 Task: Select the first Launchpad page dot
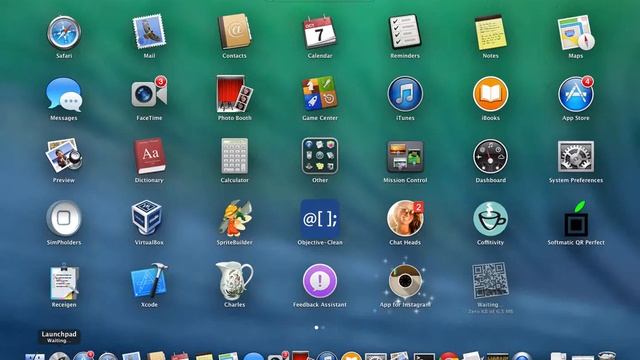[316, 327]
